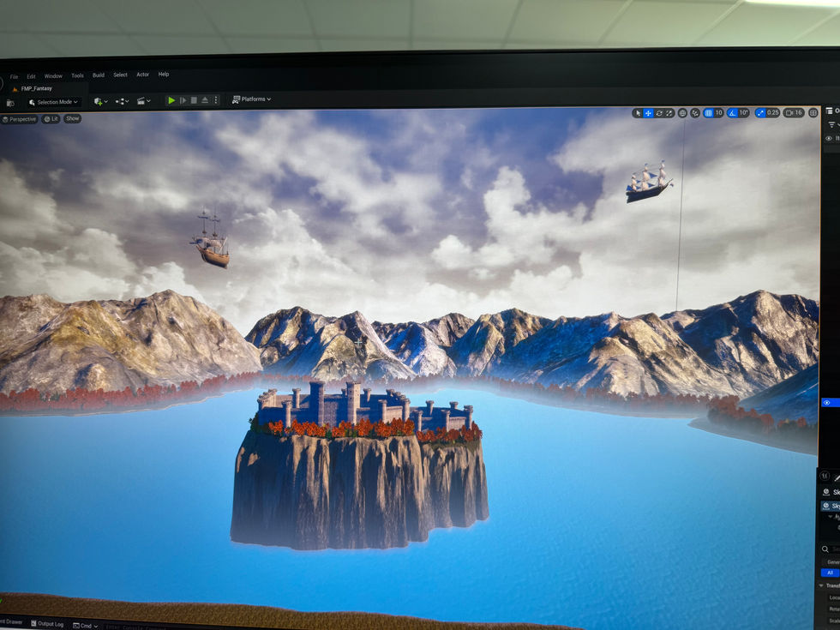Activate the rotate gizmo tool
Image resolution: width=840 pixels, height=630 pixels.
click(659, 113)
